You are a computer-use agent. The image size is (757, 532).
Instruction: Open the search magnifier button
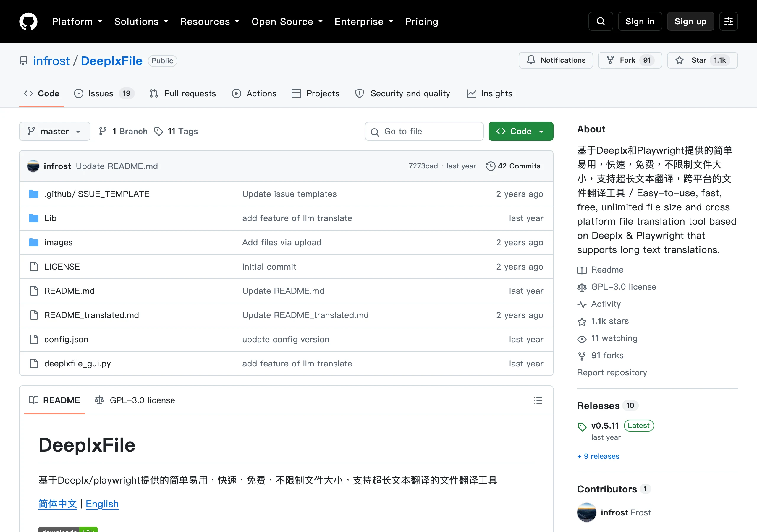600,21
